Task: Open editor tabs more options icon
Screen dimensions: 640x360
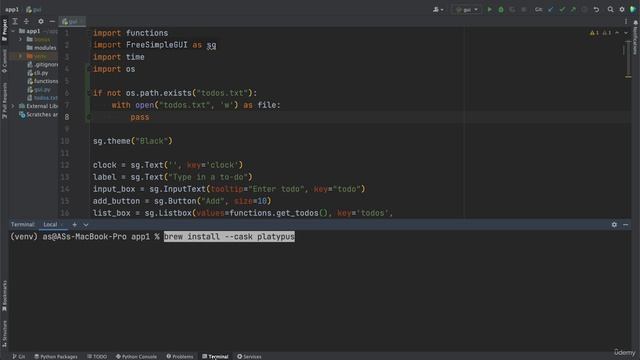Action: coord(626,21)
